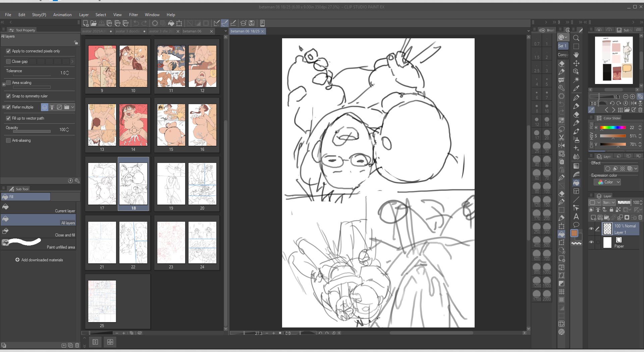Viewport: 644px width, 352px height.
Task: Hide Layer 1 using its eye icon
Action: tap(591, 229)
